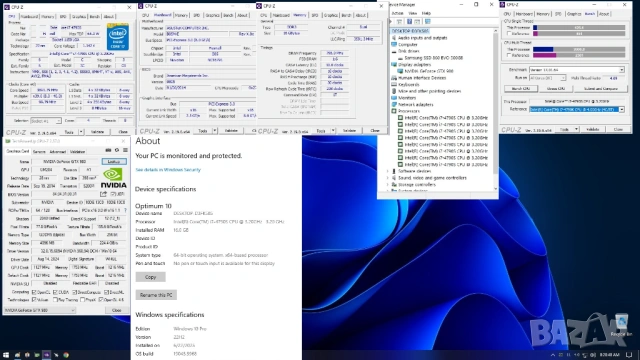
Task: Click single thread This Processor score bar
Action: pyautogui.click(x=579, y=28)
